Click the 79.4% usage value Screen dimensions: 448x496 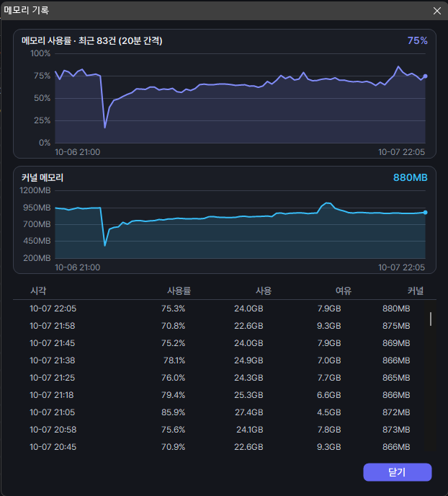pyautogui.click(x=173, y=395)
